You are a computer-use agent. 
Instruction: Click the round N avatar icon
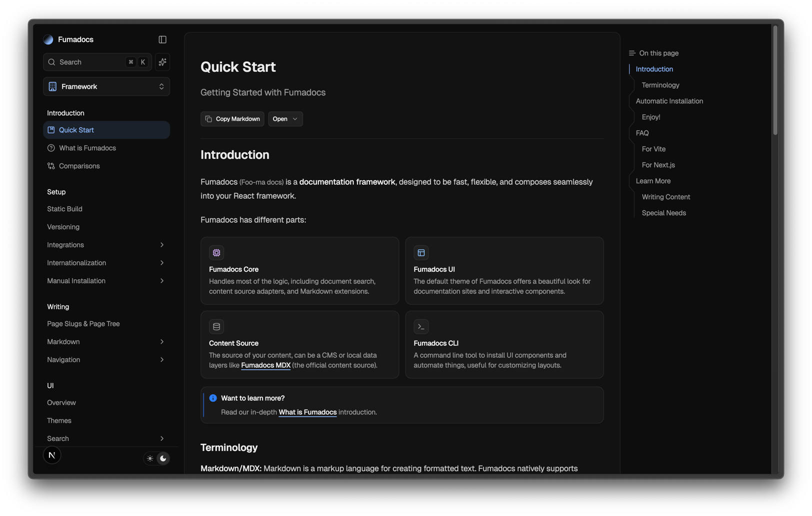[52, 455]
